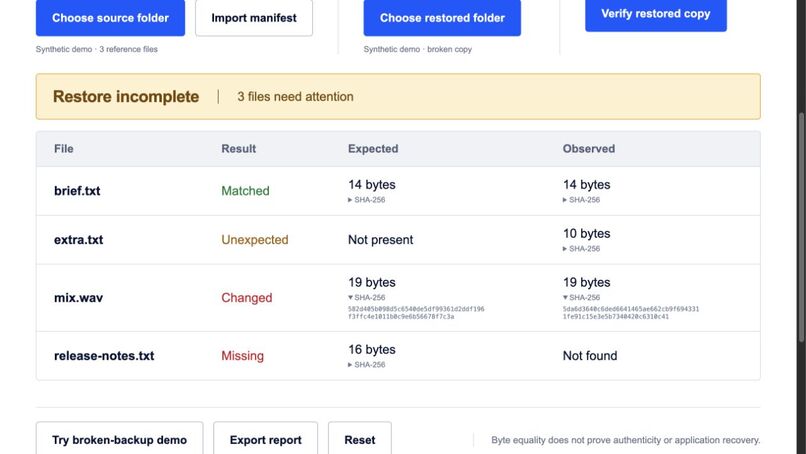The height and width of the screenshot is (454, 806).
Task: Select the mix.wav file name
Action: coord(79,298)
